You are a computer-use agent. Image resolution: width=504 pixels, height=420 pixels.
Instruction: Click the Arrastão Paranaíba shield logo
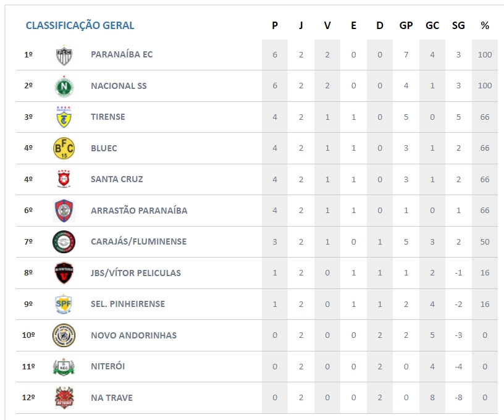(64, 211)
